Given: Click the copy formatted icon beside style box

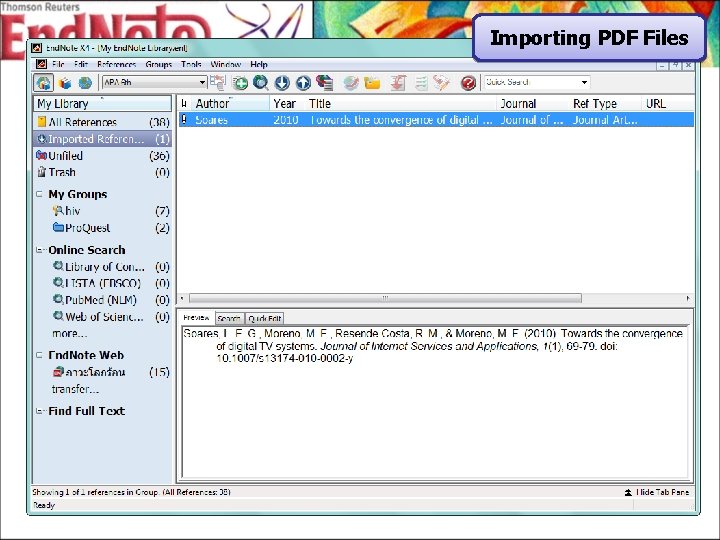Looking at the screenshot, I should pos(218,83).
